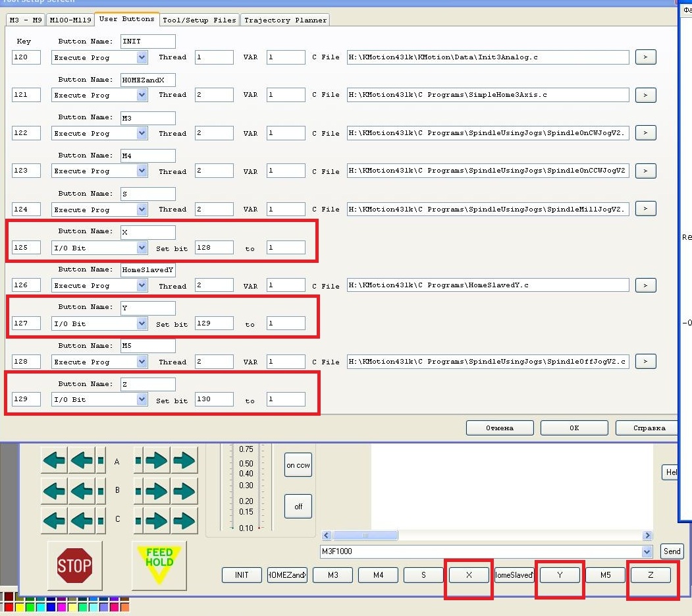Open the Tool/Setup Files tab
Viewport: 692px width, 616px height.
click(x=200, y=20)
